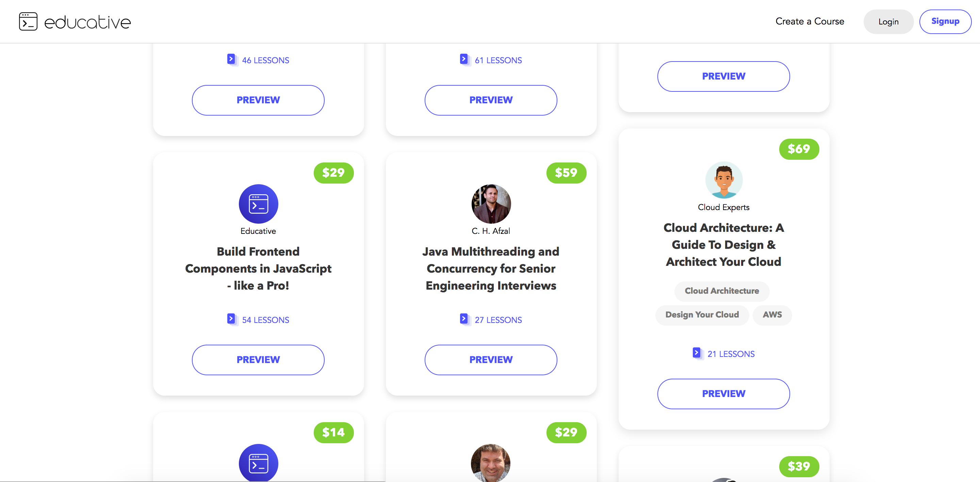Image resolution: width=980 pixels, height=482 pixels.
Task: Select the Cloud Architecture tag
Action: (722, 291)
